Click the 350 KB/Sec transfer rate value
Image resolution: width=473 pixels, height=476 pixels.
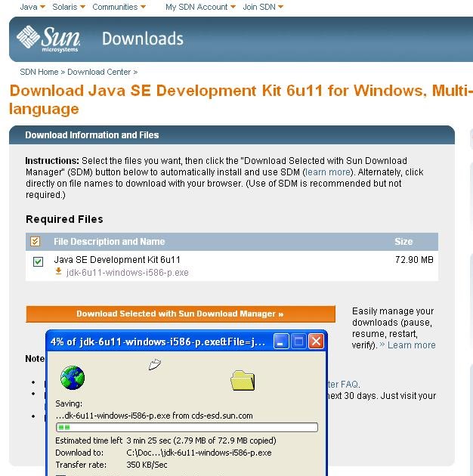(147, 465)
